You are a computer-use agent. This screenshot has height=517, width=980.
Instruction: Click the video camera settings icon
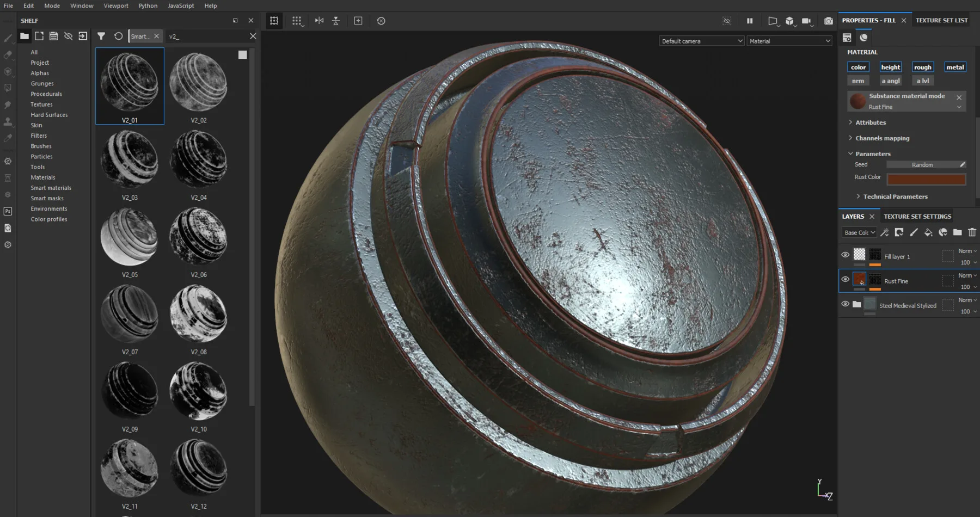click(807, 21)
